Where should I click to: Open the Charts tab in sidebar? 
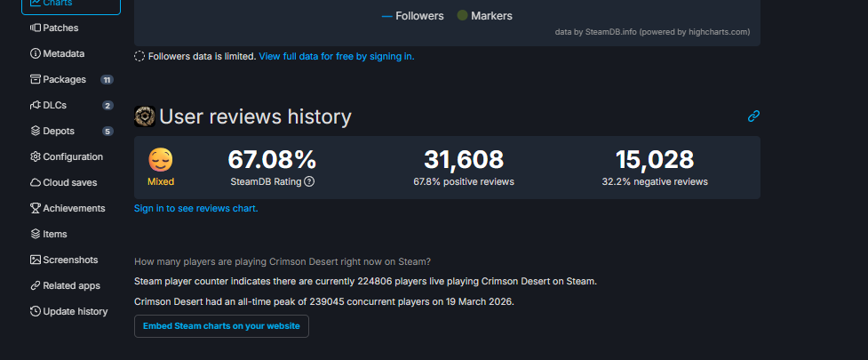70,4
